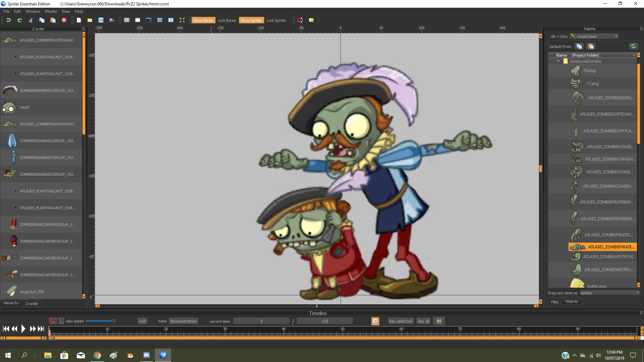This screenshot has width=644, height=362.
Task: Select the head item in the Z-order list
Action: pyautogui.click(x=41, y=107)
